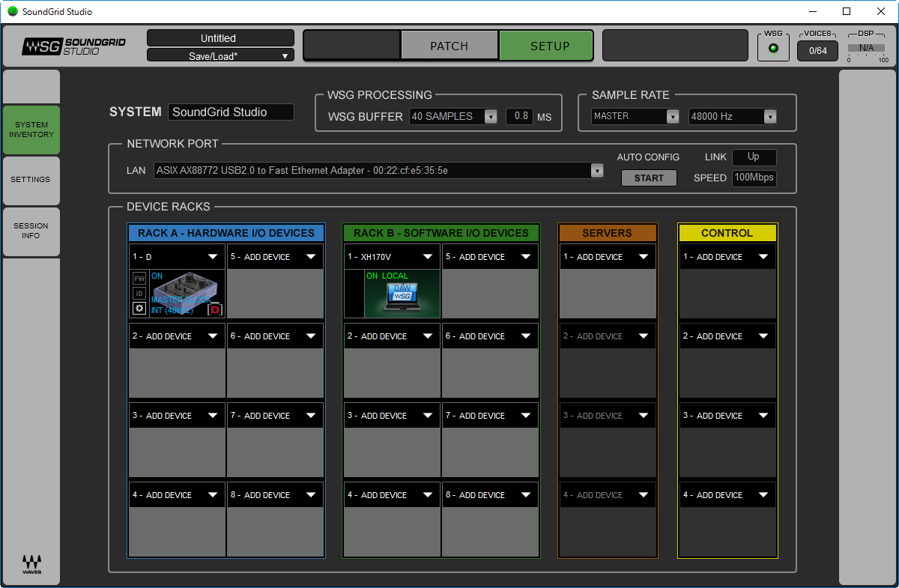Add a device to Rack B slot 5
Screen dimensions: 899x588
coord(490,257)
